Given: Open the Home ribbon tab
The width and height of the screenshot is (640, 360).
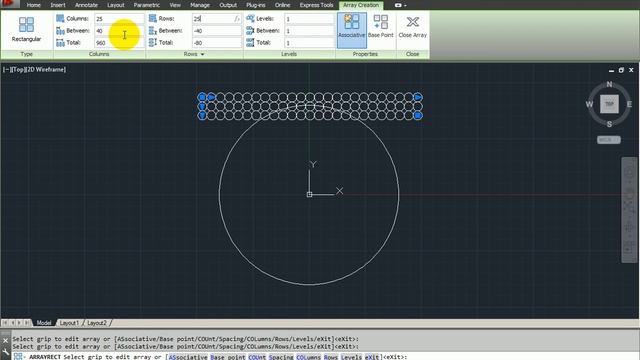Looking at the screenshot, I should click(x=33, y=5).
